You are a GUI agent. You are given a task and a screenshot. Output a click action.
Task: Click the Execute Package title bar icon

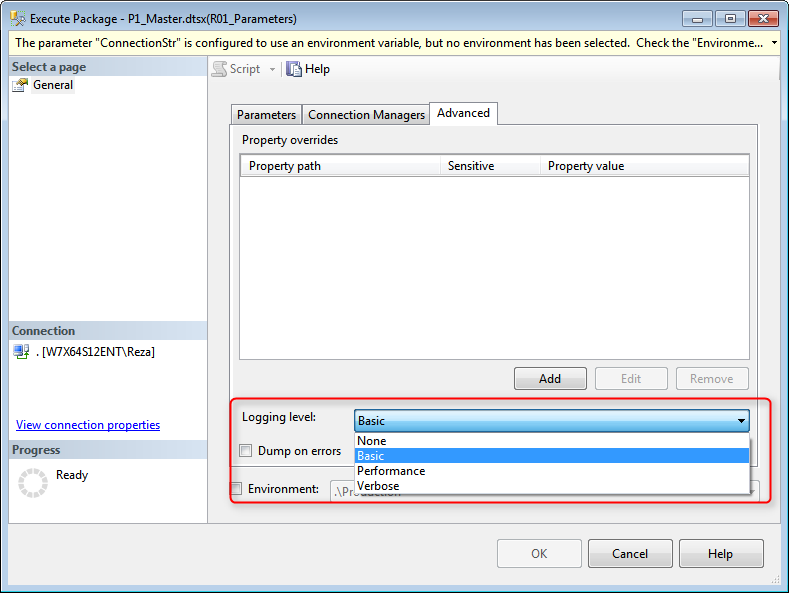click(16, 19)
